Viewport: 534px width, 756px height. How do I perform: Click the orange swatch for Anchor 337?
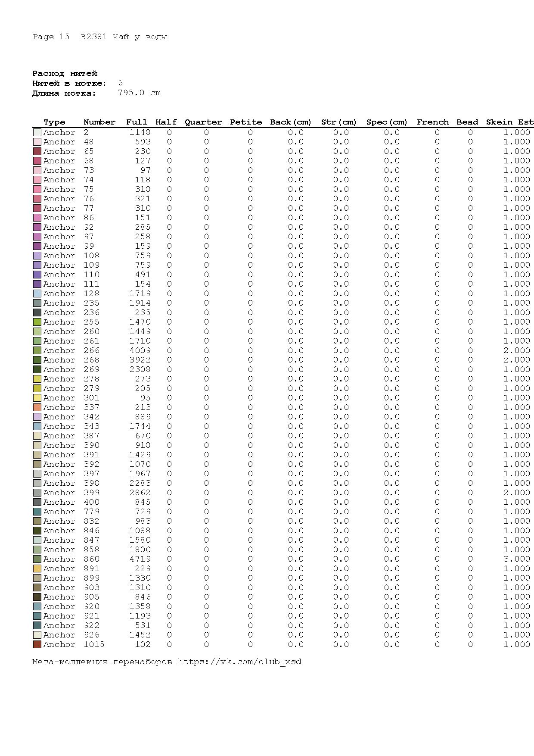(37, 407)
